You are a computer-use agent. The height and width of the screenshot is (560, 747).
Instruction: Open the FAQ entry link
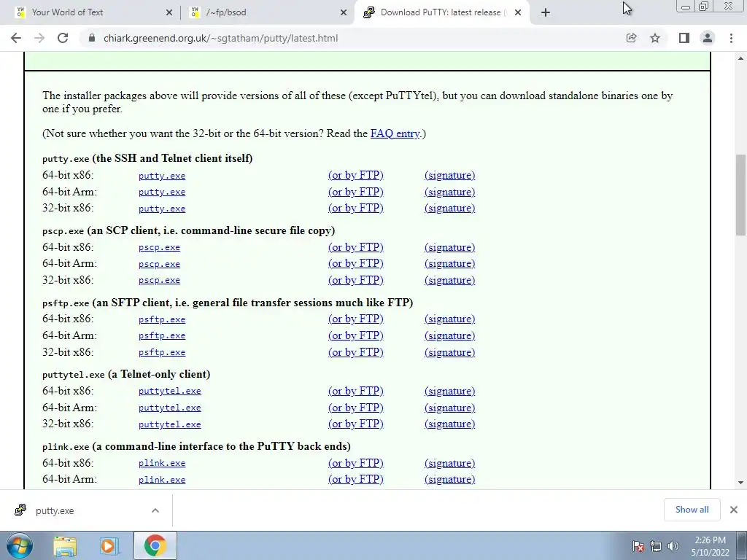395,133
